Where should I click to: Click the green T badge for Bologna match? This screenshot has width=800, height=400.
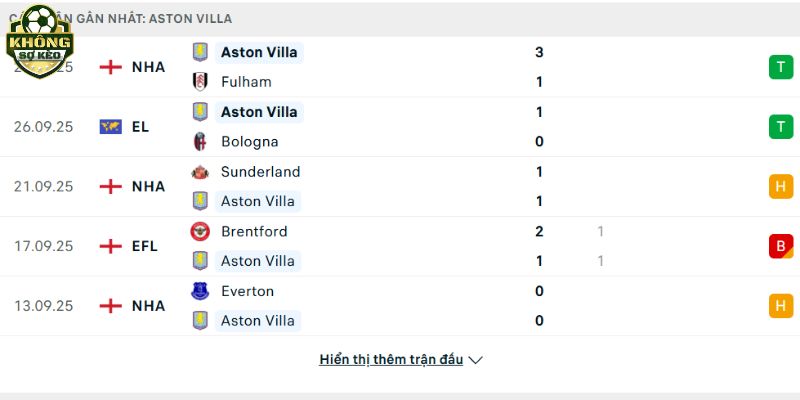tap(780, 127)
